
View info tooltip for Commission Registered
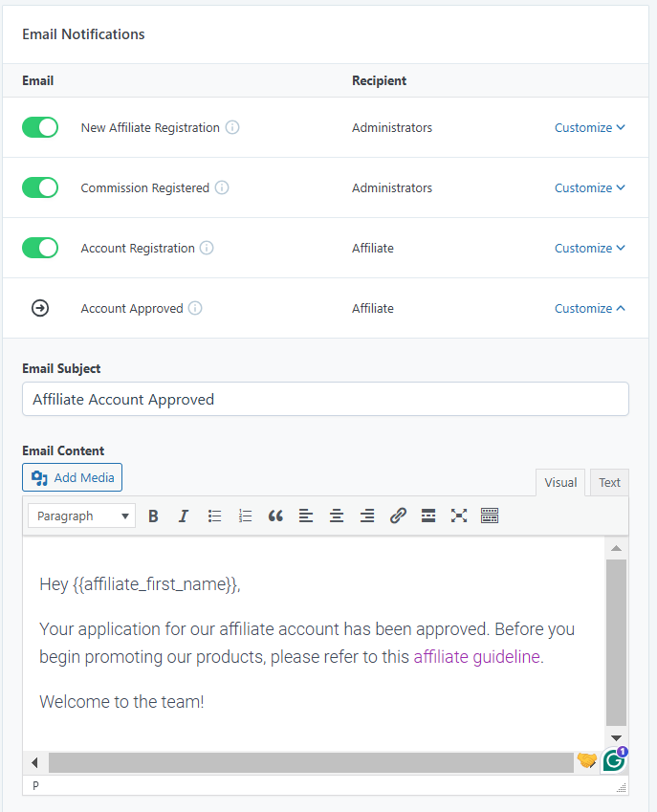222,187
